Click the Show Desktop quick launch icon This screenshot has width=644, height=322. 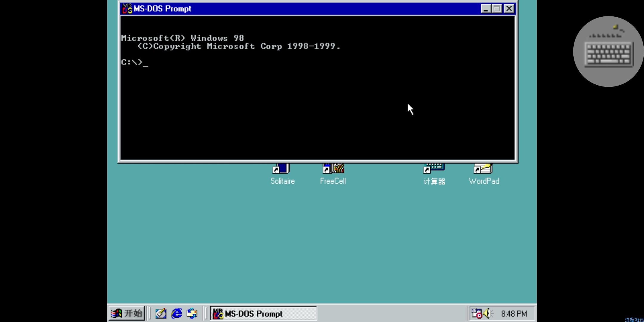(x=161, y=313)
